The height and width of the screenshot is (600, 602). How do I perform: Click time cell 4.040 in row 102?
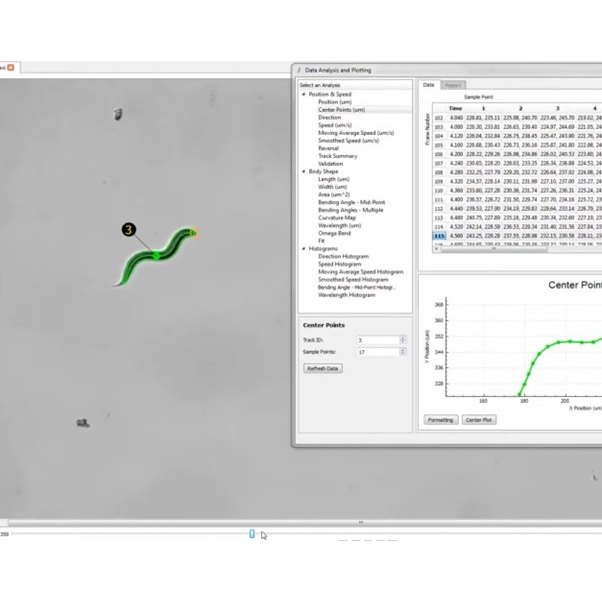pyautogui.click(x=456, y=118)
